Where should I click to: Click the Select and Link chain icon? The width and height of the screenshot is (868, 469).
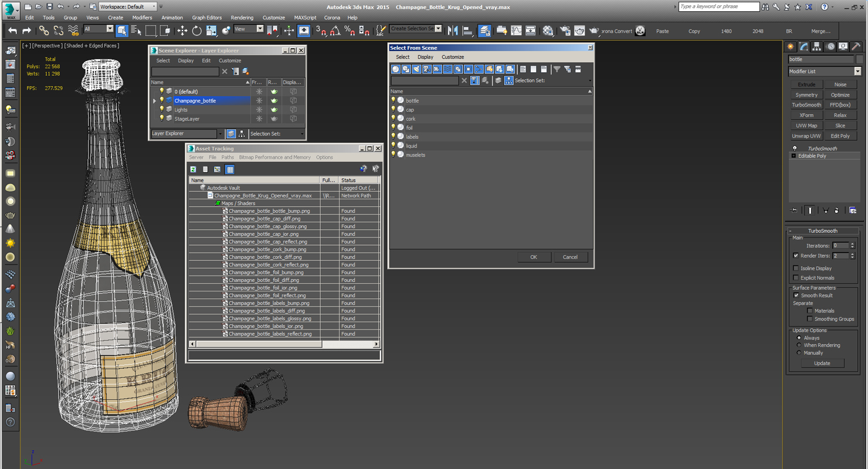pyautogui.click(x=44, y=30)
